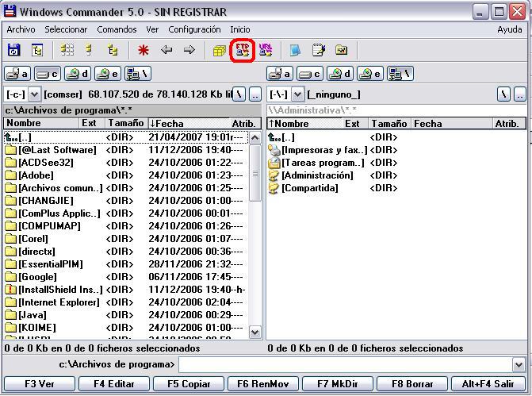Viewport: 532px width, 396px height.
Task: Click F6 RenMov button
Action: [x=263, y=384]
